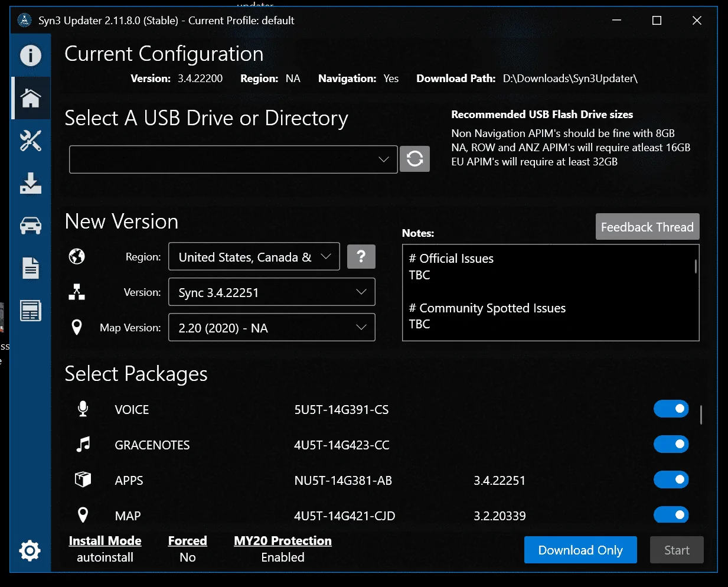Go to the Home sidebar tab
The height and width of the screenshot is (587, 728).
[31, 98]
